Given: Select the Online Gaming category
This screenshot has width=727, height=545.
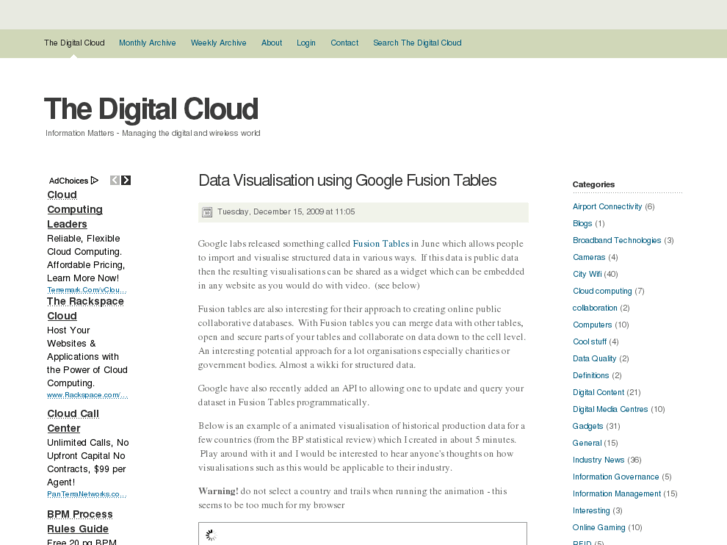Looking at the screenshot, I should pos(599,527).
